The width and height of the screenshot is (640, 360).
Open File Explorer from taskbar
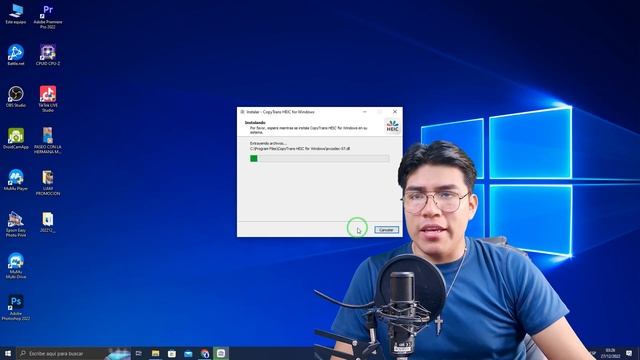pos(156,353)
